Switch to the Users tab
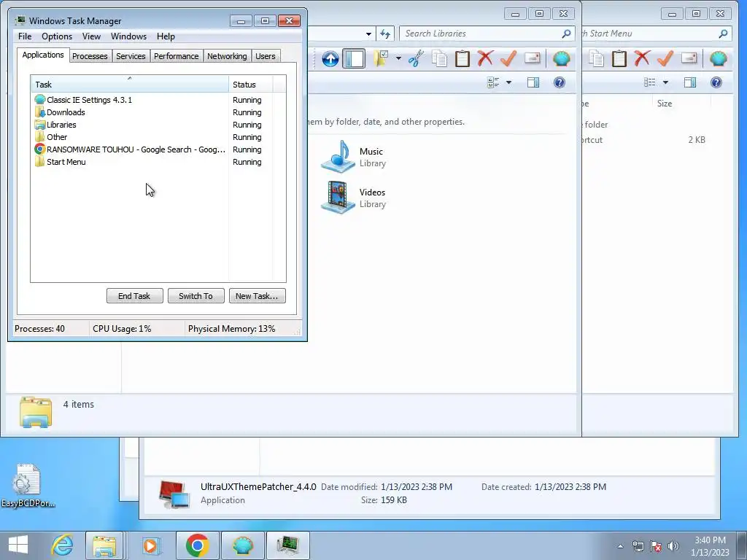The image size is (747, 560). pos(265,56)
